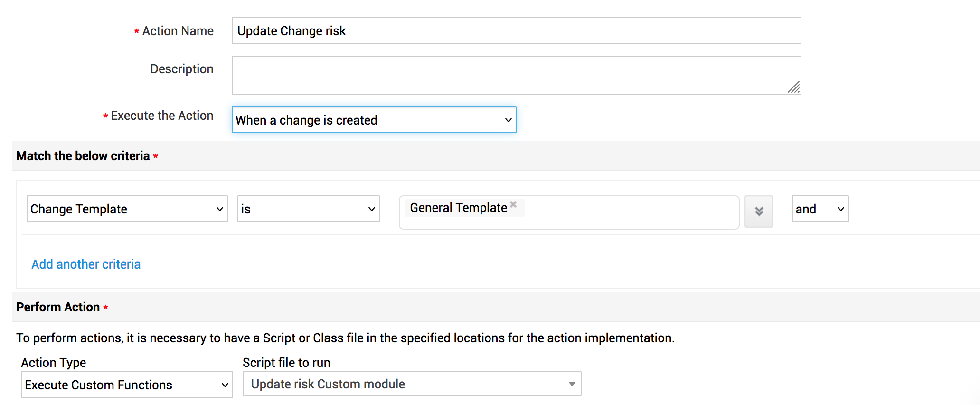
Task: Expand the Action Type dropdown
Action: pyautogui.click(x=127, y=385)
